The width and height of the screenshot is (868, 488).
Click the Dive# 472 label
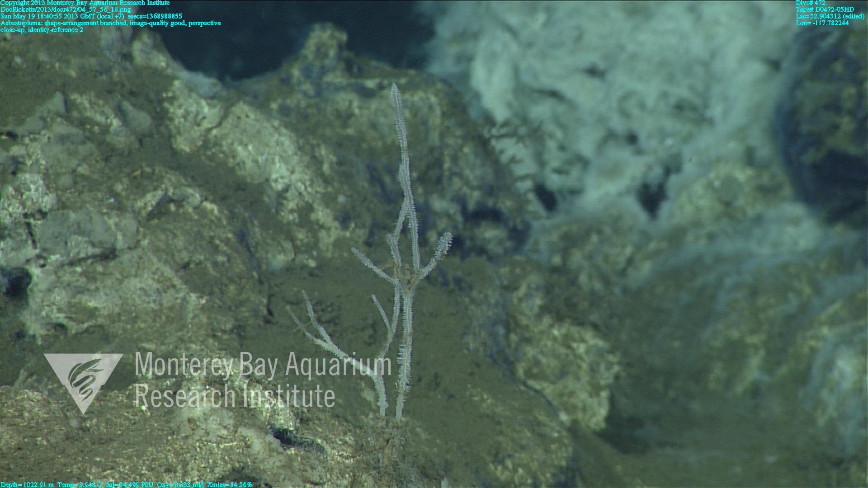(810, 3)
